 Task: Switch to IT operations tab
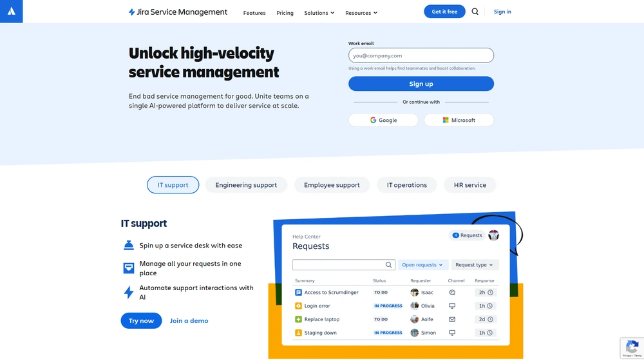pyautogui.click(x=406, y=185)
